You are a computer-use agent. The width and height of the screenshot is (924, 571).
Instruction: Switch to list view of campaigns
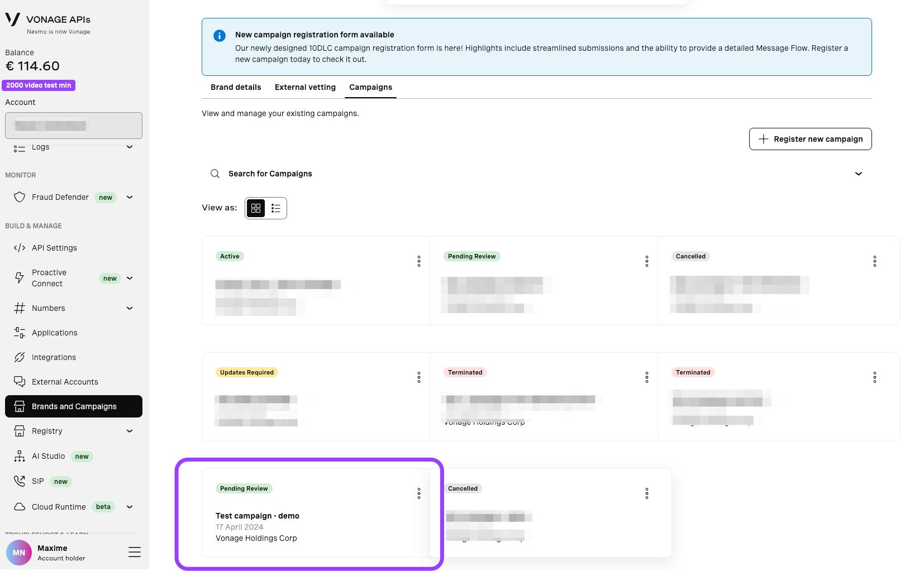276,208
